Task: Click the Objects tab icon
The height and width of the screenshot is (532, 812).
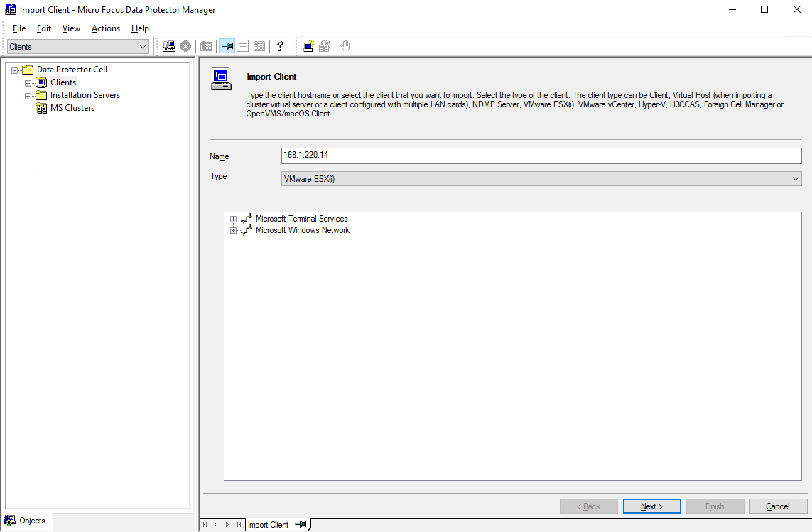Action: tap(10, 521)
